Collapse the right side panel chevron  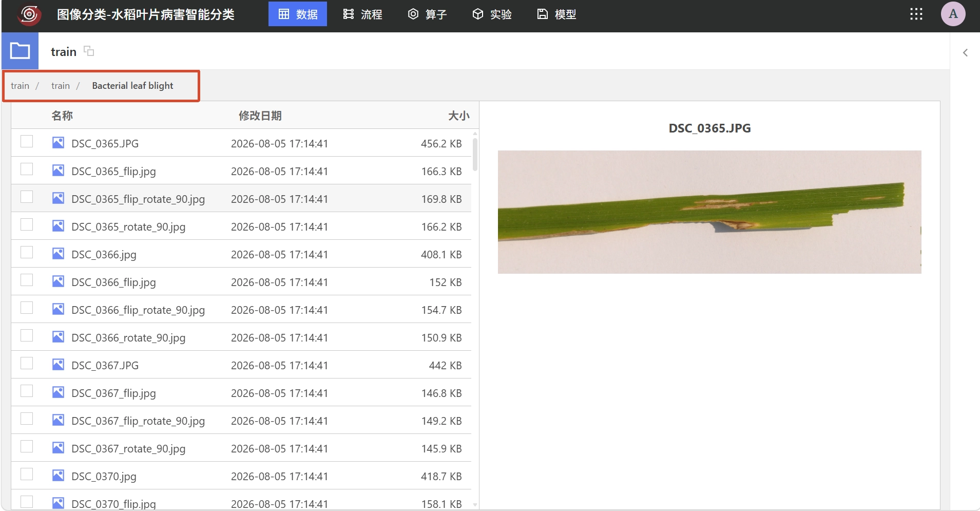click(965, 52)
